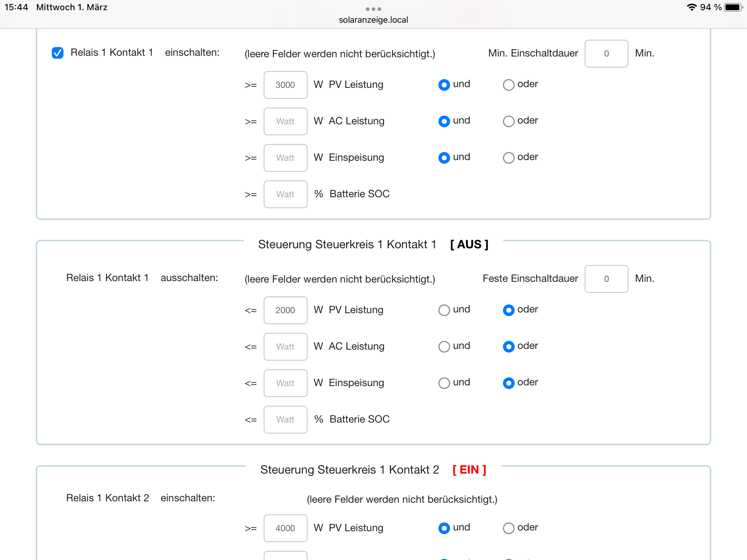Tap the solaranzeige.local address bar
Image resolution: width=747 pixels, height=560 pixels.
pyautogui.click(x=373, y=20)
